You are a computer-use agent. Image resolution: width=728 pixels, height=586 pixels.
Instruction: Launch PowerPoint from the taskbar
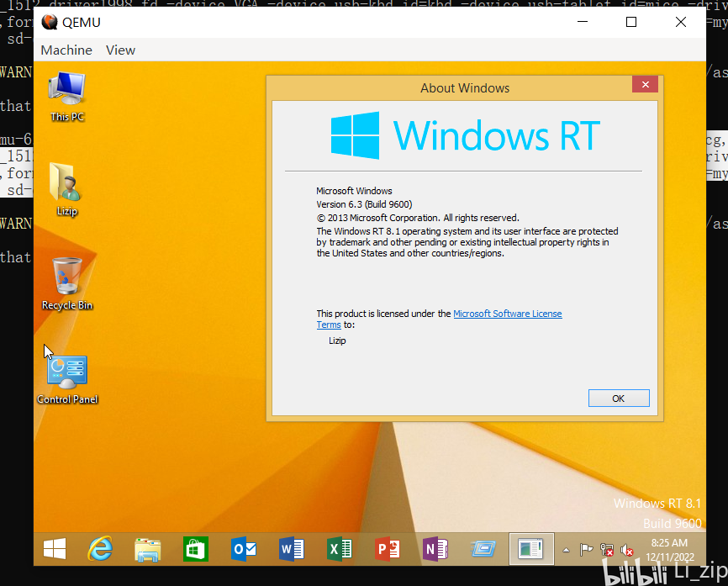point(388,549)
